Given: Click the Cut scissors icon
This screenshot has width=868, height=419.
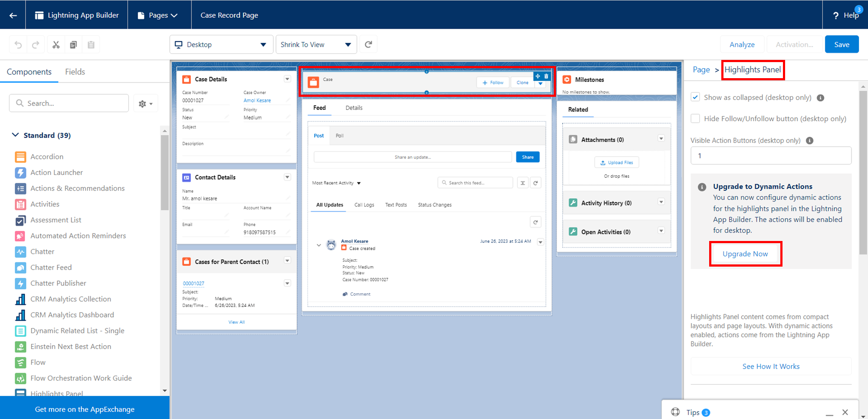Looking at the screenshot, I should coord(56,44).
